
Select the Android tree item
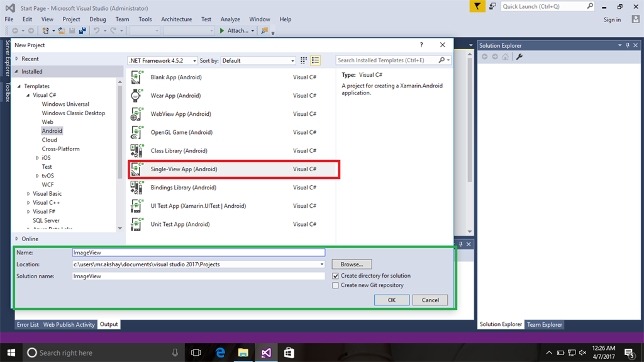(52, 131)
